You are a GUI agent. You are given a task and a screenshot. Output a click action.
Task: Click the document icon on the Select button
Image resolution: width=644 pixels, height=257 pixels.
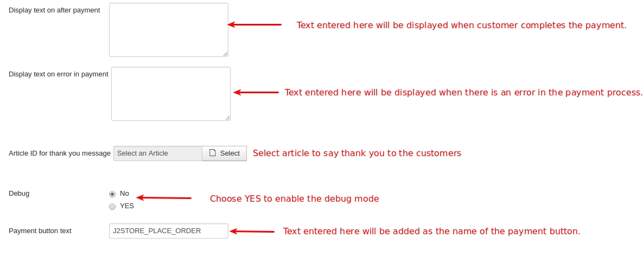click(x=212, y=153)
